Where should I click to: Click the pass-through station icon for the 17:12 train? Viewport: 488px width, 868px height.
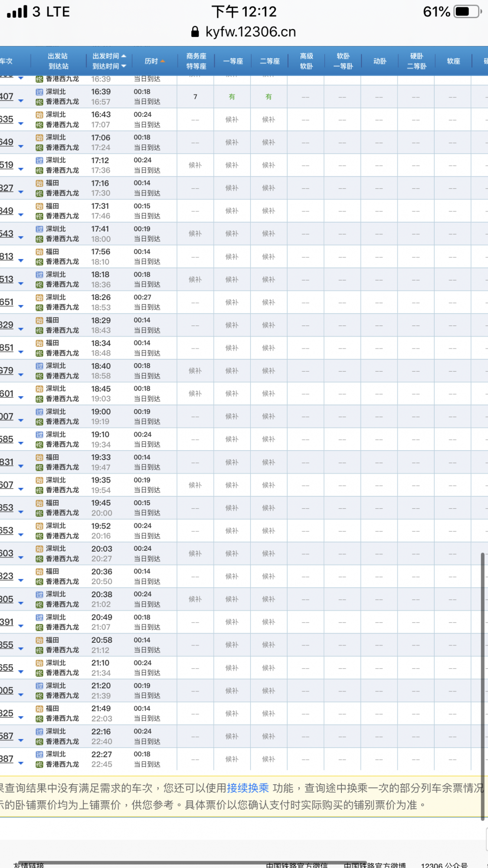point(39,161)
